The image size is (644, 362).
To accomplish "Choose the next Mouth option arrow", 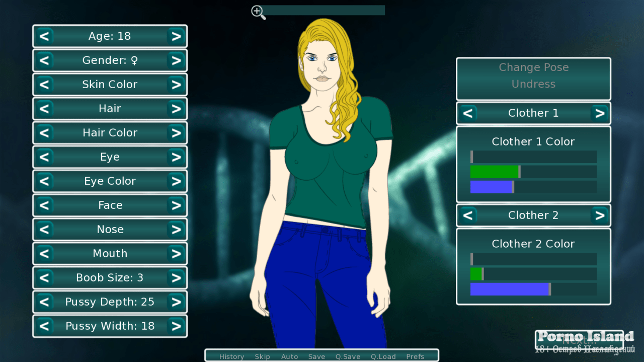I will click(176, 254).
